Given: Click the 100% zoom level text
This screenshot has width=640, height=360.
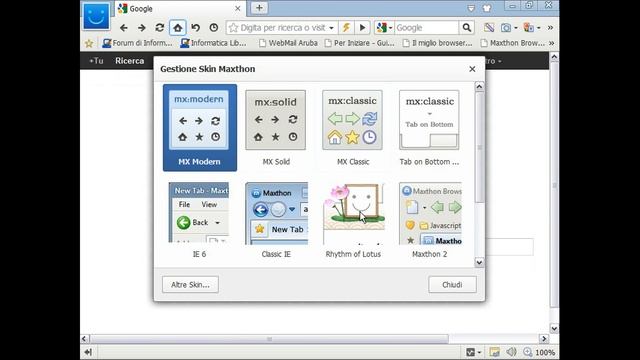Looking at the screenshot, I should coord(545,352).
